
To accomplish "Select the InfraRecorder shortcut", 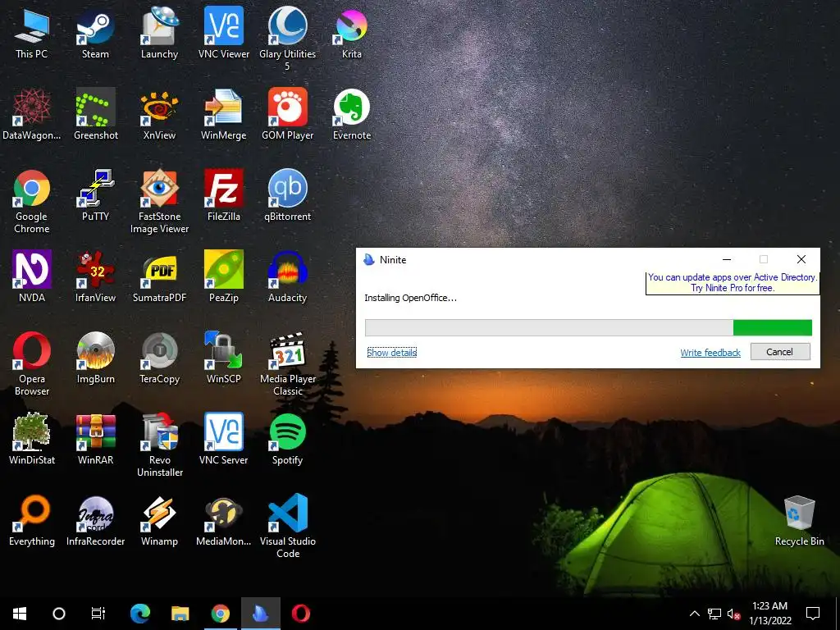I will [x=95, y=520].
